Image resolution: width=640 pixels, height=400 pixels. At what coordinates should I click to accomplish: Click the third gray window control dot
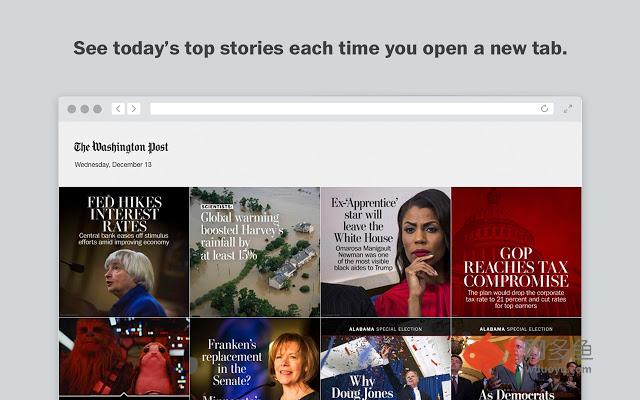click(x=97, y=109)
